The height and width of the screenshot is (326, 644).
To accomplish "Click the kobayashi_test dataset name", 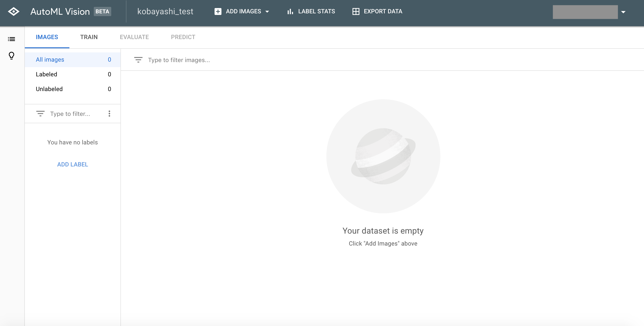I will pos(165,11).
